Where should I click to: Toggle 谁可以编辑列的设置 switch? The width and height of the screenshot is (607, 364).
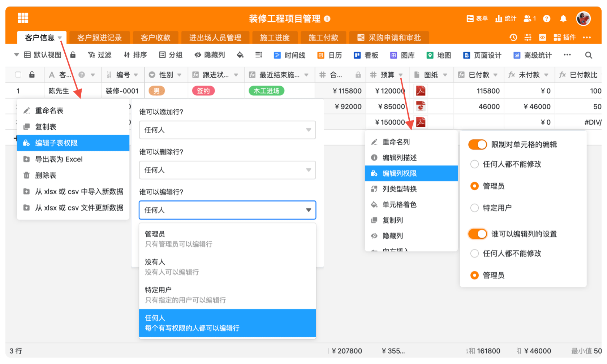[477, 234]
